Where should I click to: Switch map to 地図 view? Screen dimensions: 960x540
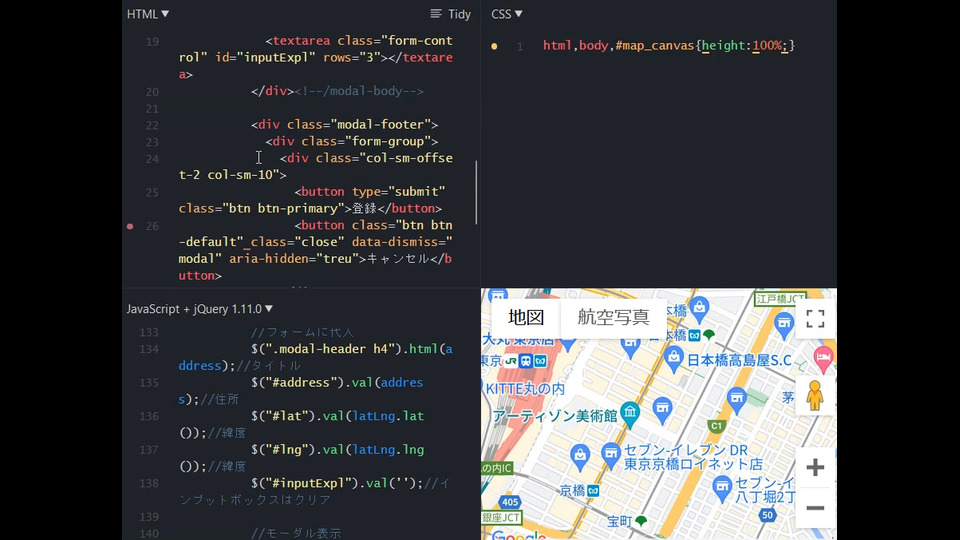tap(526, 317)
